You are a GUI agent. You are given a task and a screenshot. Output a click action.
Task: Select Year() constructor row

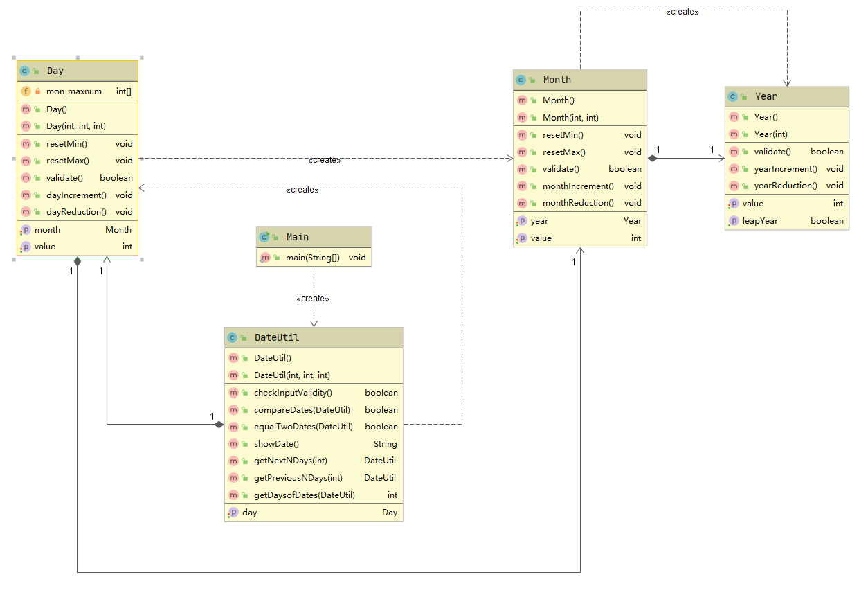pos(787,117)
